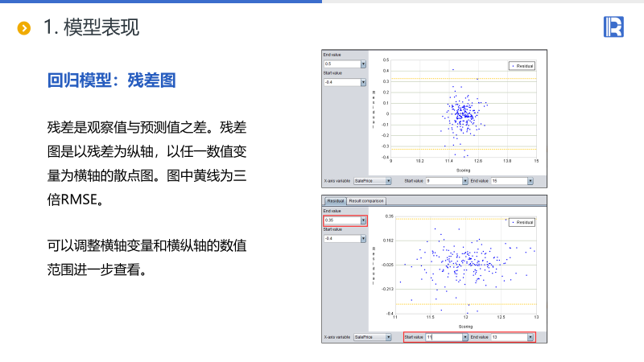Click the blue heading 回归模型：残差图
This screenshot has height=362, width=644.
[111, 80]
